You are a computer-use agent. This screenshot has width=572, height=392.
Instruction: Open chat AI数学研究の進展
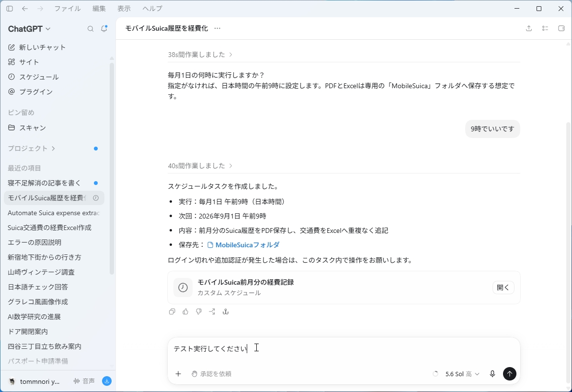54,317
